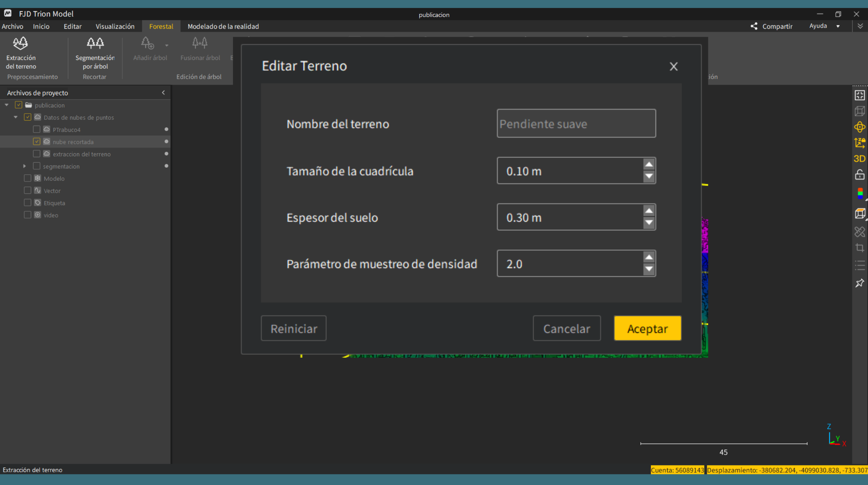This screenshot has width=868, height=485.
Task: Open the Modelado de la realidad tab
Action: pos(223,26)
